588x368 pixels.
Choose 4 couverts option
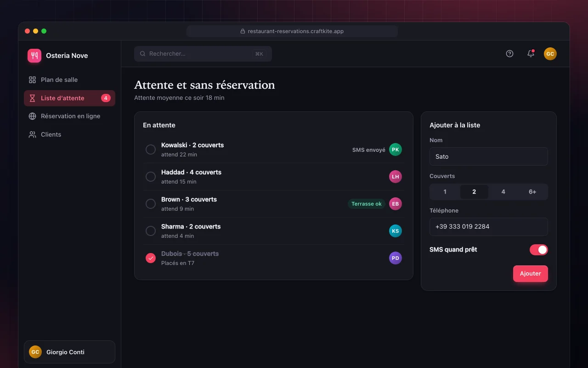tap(503, 192)
